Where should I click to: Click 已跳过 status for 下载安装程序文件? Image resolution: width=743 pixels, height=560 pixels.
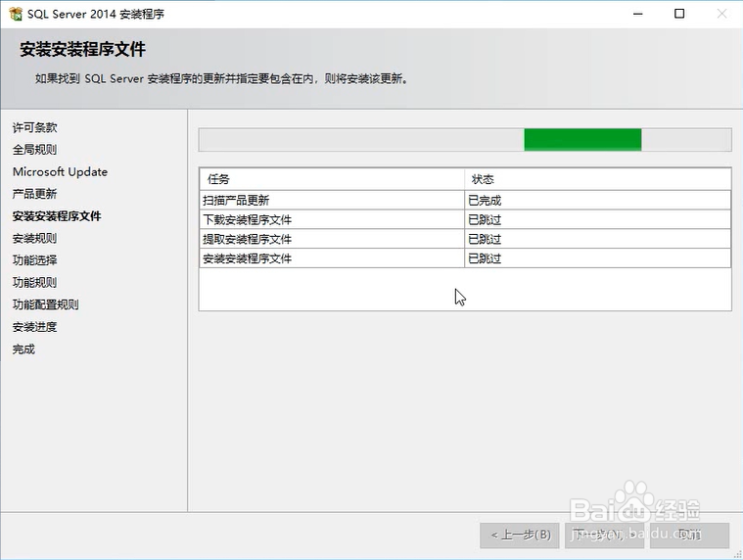coord(597,220)
